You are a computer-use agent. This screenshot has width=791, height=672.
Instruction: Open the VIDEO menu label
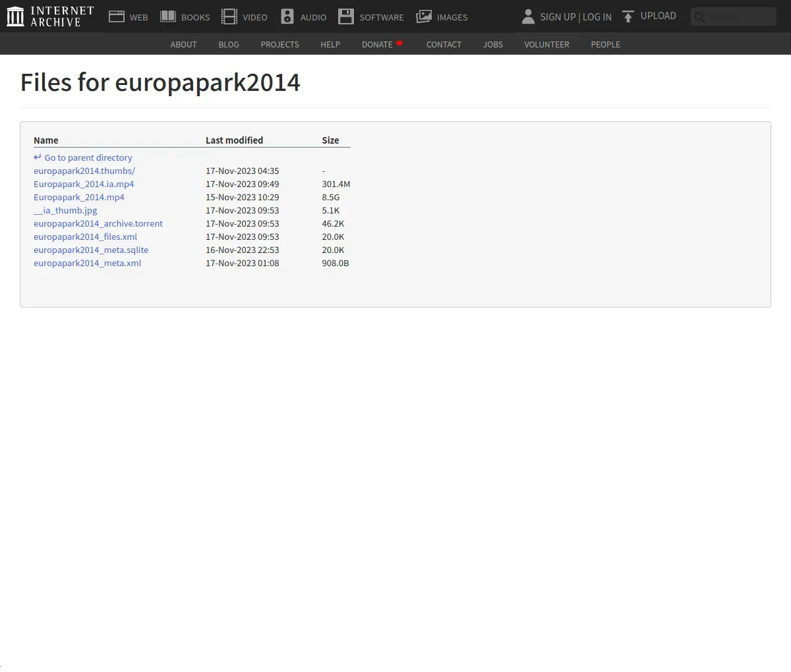click(255, 18)
